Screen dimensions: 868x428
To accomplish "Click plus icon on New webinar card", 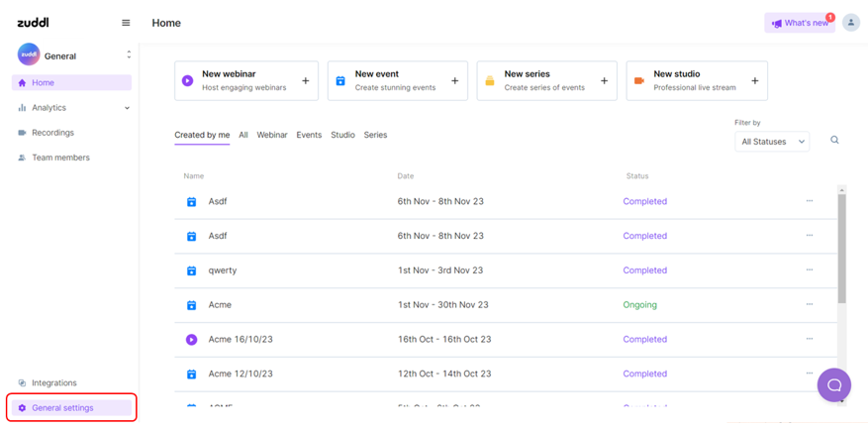I will [x=305, y=81].
